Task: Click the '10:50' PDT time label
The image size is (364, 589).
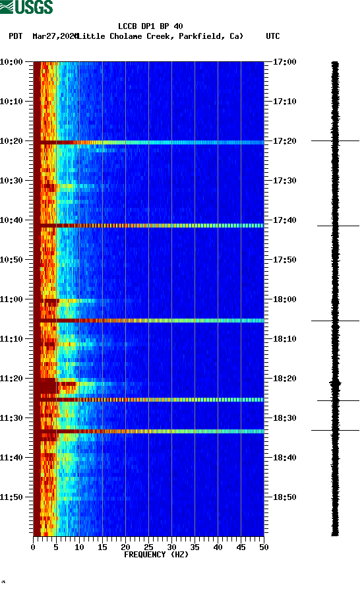Action: [x=11, y=260]
